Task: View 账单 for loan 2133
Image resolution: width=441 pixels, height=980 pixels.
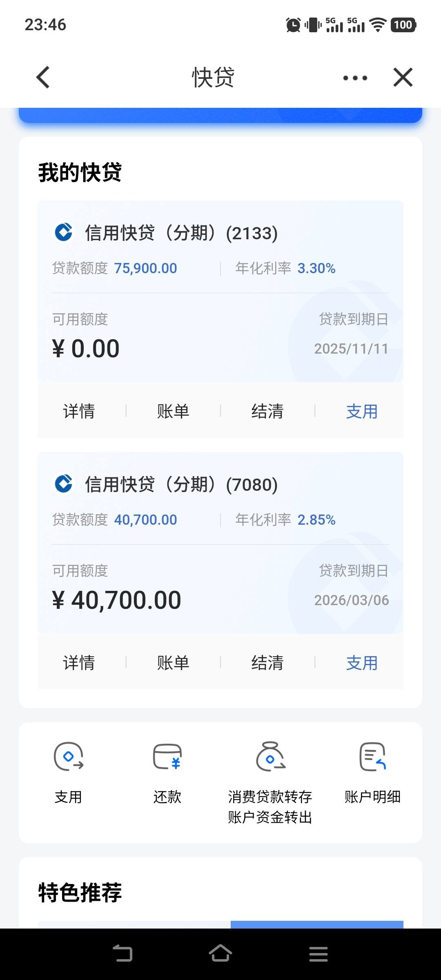Action: (x=173, y=411)
